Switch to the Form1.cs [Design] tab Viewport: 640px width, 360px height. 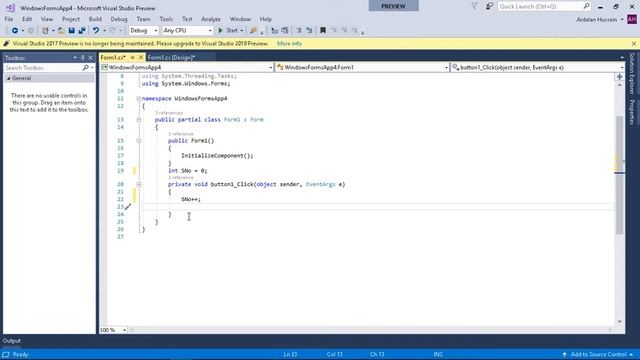pyautogui.click(x=171, y=58)
